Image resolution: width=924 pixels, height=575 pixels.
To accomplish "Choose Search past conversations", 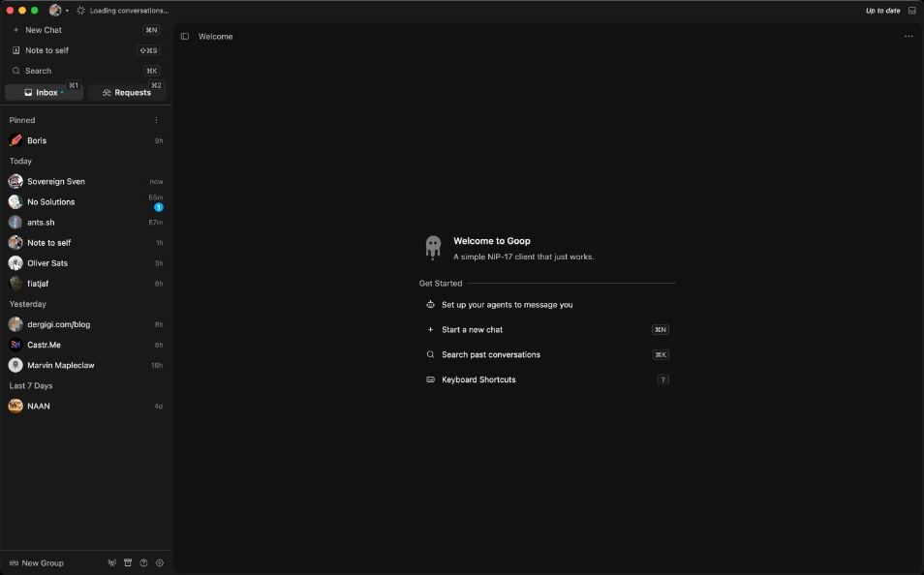I will click(547, 354).
